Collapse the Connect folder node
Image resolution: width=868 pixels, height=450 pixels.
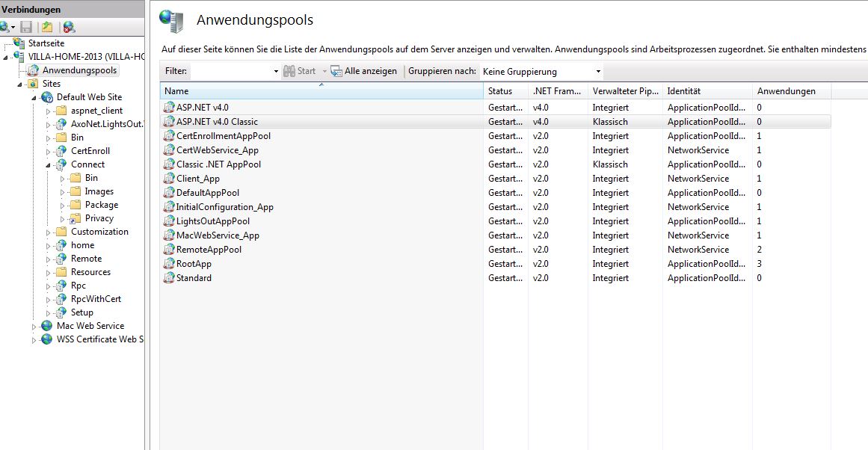coord(49,164)
